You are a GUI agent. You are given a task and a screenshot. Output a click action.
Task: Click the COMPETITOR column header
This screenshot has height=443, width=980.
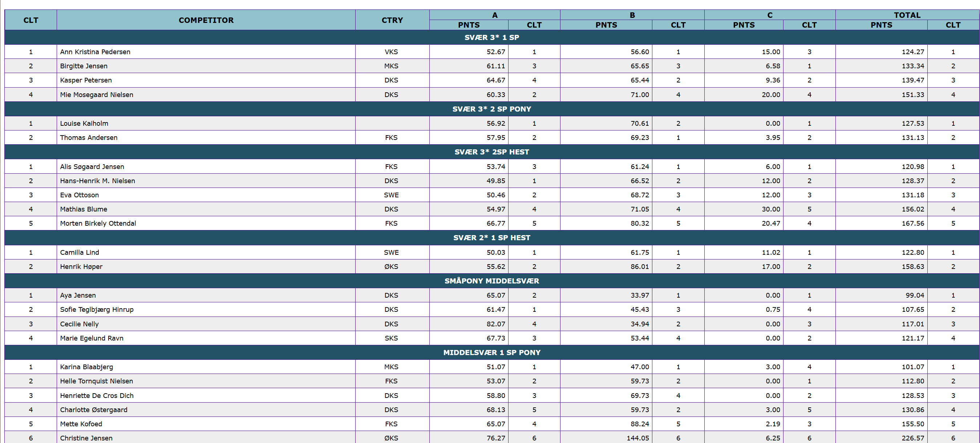206,20
